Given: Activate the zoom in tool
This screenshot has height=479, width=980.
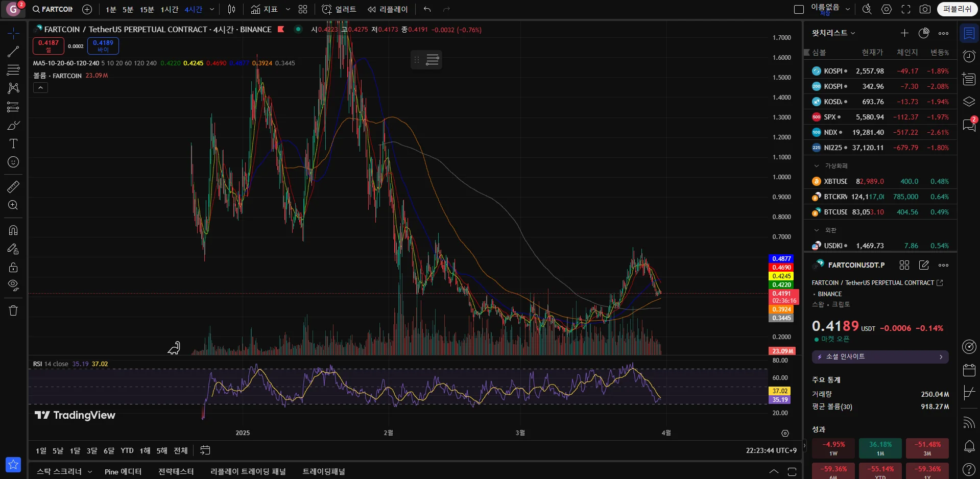Looking at the screenshot, I should (x=13, y=205).
